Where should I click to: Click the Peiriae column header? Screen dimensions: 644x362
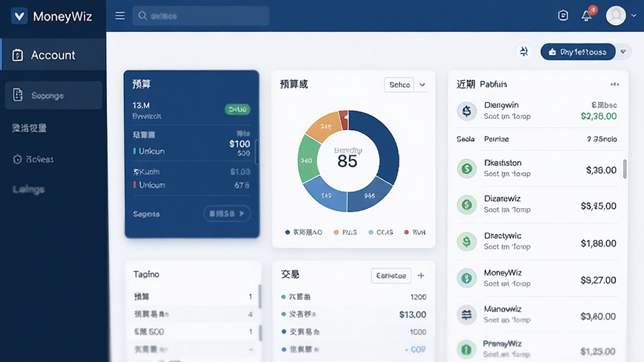pos(496,139)
